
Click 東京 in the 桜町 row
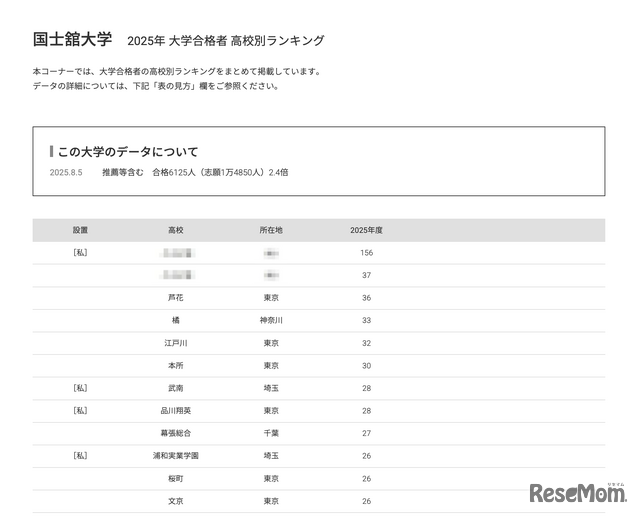[271, 478]
